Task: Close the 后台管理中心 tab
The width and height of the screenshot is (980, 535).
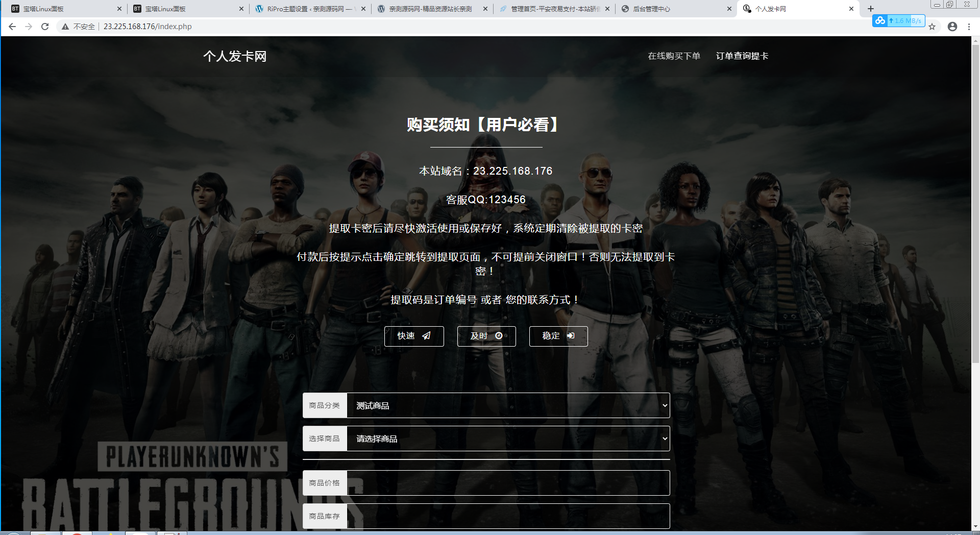Action: click(x=729, y=9)
